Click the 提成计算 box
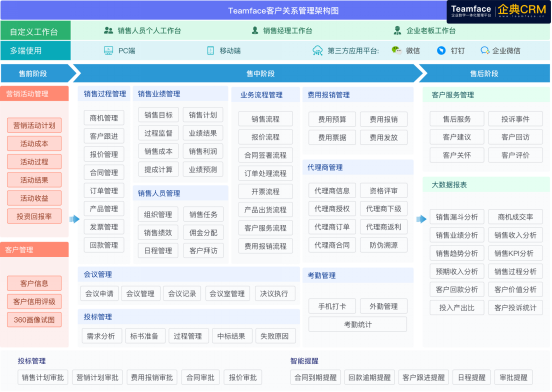The width and height of the screenshot is (552, 392). pyautogui.click(x=158, y=170)
